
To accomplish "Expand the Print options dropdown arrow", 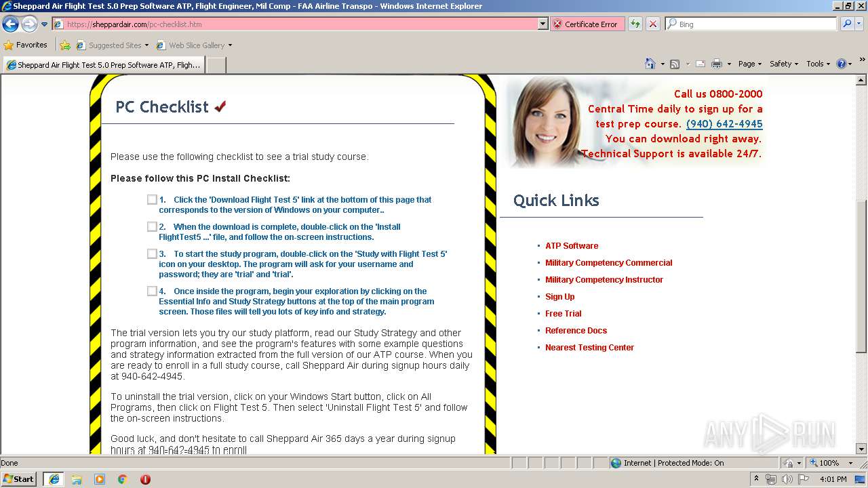I will (x=729, y=64).
